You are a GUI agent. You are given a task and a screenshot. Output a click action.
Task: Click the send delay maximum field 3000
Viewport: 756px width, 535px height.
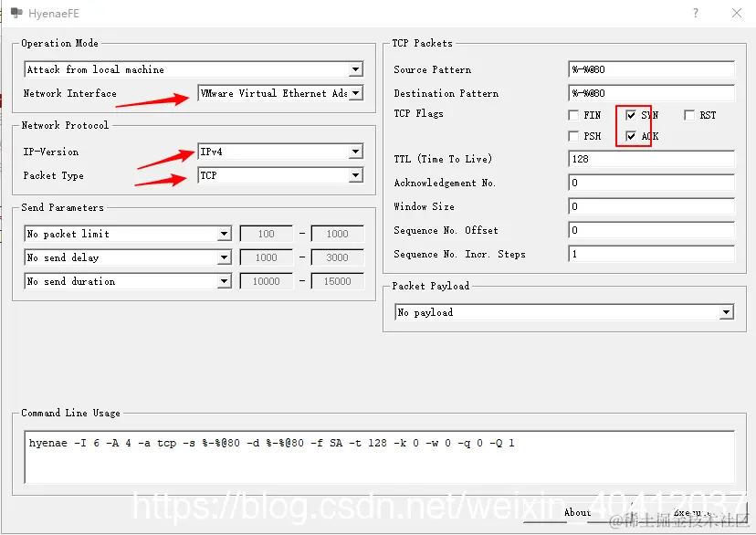[338, 257]
